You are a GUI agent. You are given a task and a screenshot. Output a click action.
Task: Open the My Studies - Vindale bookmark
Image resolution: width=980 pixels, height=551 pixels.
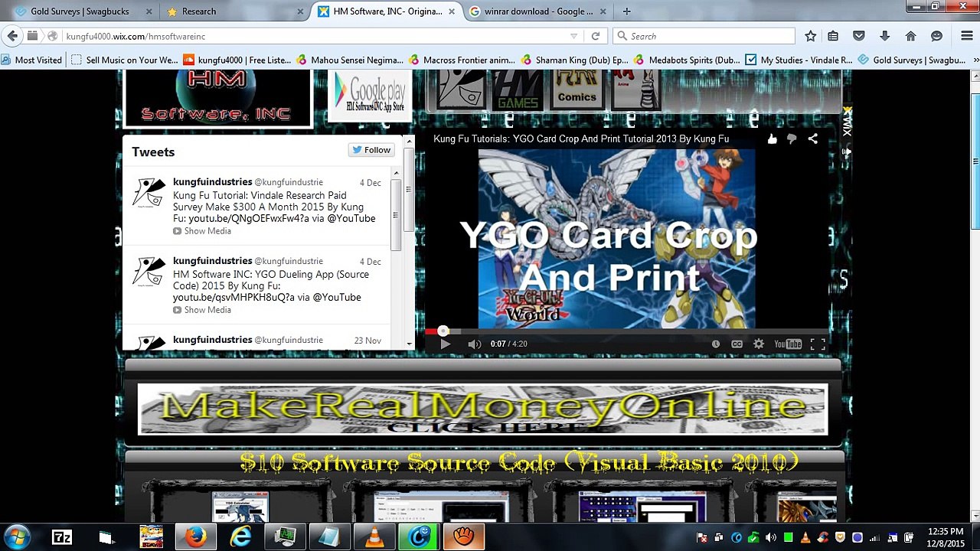799,60
